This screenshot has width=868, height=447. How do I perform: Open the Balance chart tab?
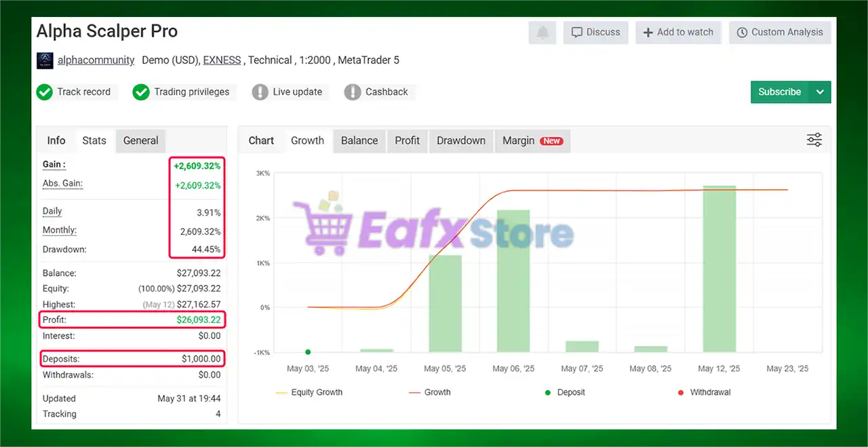tap(359, 140)
